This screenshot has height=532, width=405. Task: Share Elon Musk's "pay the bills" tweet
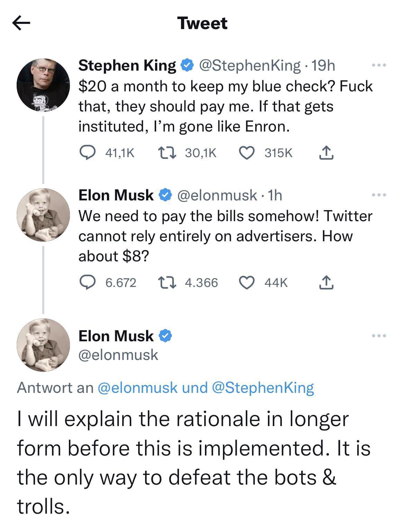click(326, 282)
